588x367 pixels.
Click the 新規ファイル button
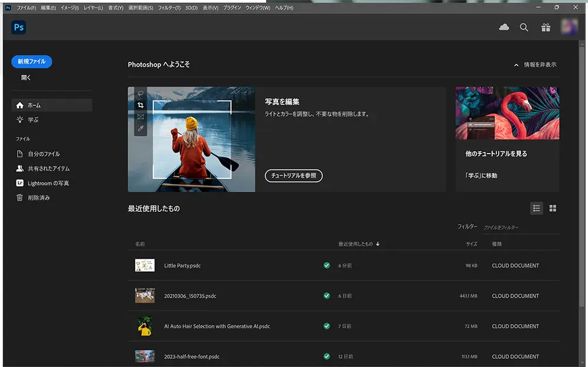tap(32, 62)
